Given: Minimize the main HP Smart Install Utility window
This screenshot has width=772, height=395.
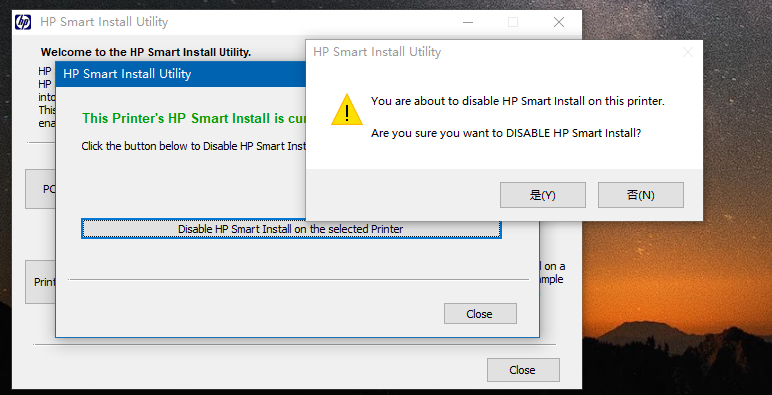Looking at the screenshot, I should click(468, 22).
